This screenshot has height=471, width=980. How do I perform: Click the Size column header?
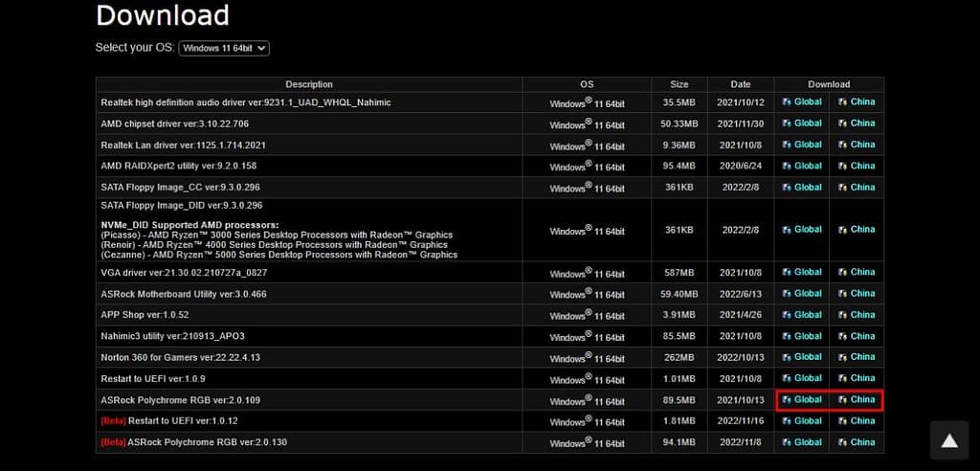tap(679, 84)
